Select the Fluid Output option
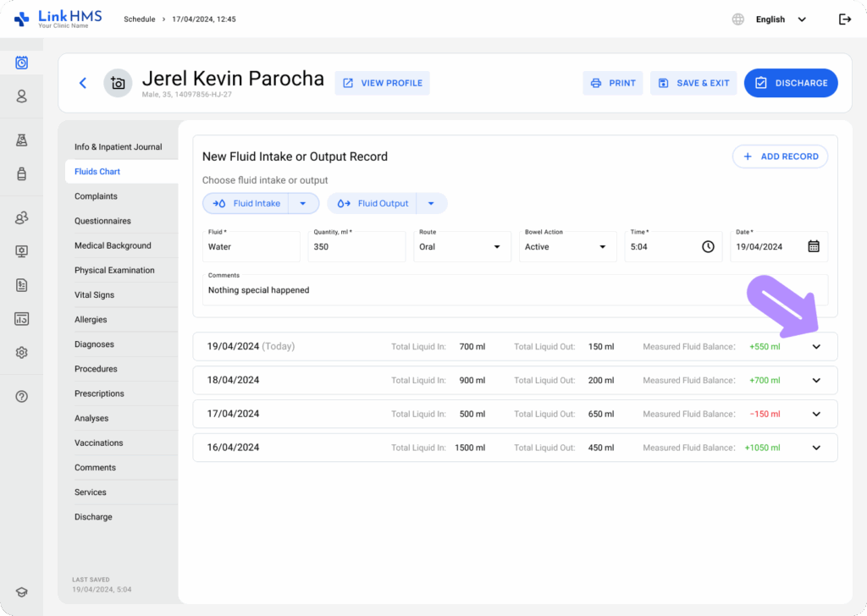This screenshot has width=867, height=616. point(374,203)
